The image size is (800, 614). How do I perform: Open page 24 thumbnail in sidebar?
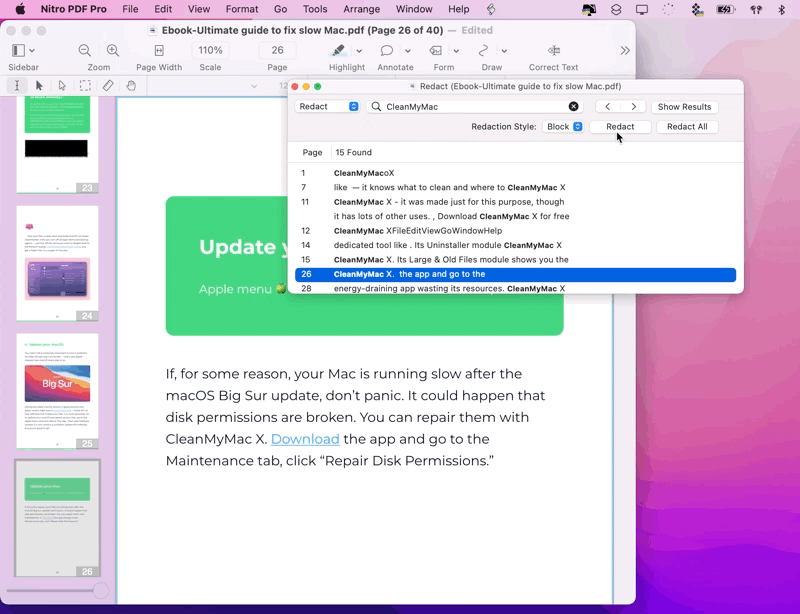(x=57, y=263)
